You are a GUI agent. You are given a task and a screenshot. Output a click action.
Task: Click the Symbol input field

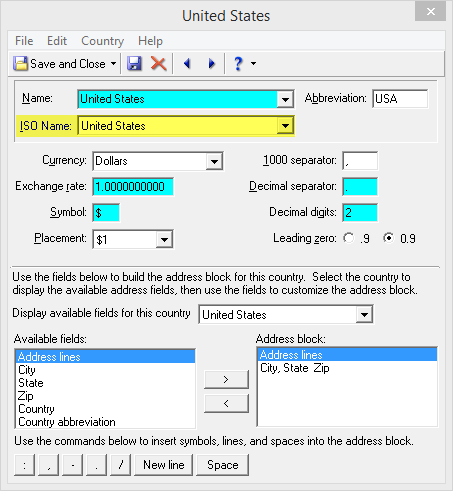point(106,213)
